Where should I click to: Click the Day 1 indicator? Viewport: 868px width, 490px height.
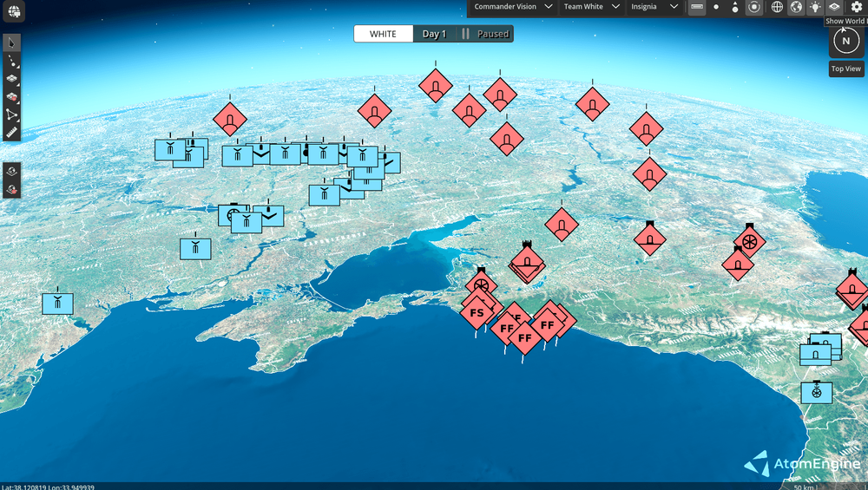[x=434, y=34]
